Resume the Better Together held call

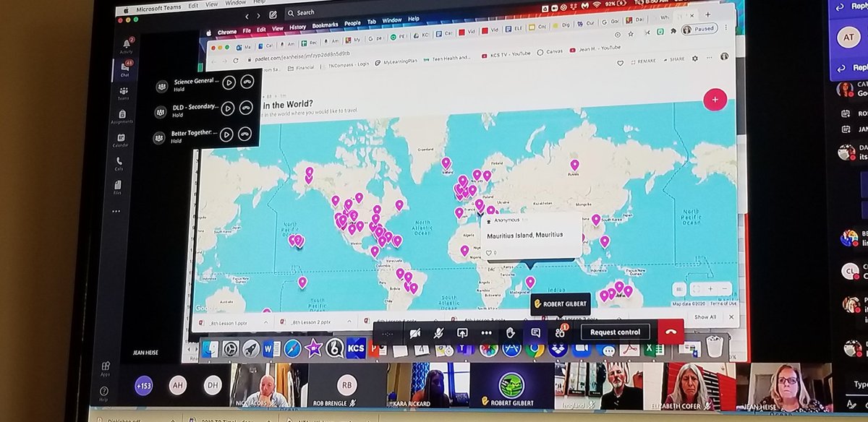pyautogui.click(x=226, y=134)
